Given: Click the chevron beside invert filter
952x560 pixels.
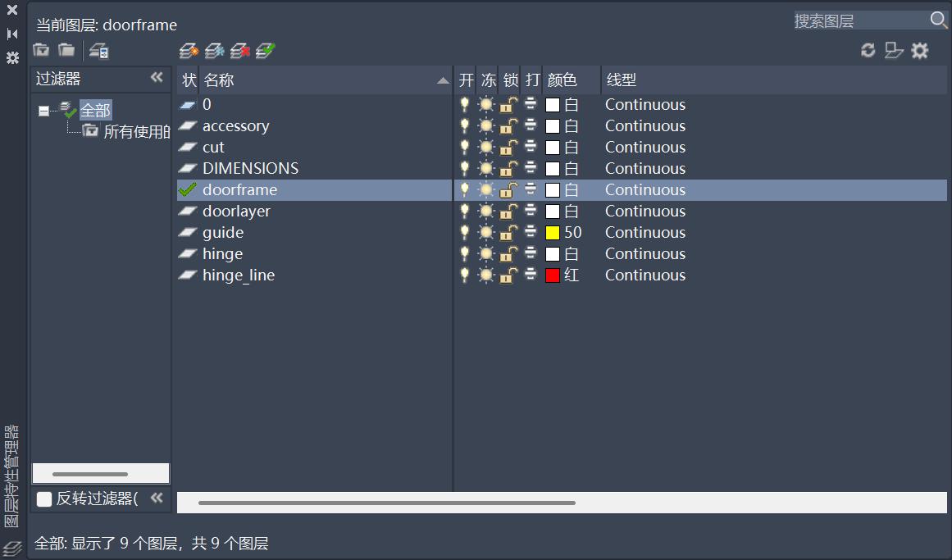Looking at the screenshot, I should coord(157,498).
